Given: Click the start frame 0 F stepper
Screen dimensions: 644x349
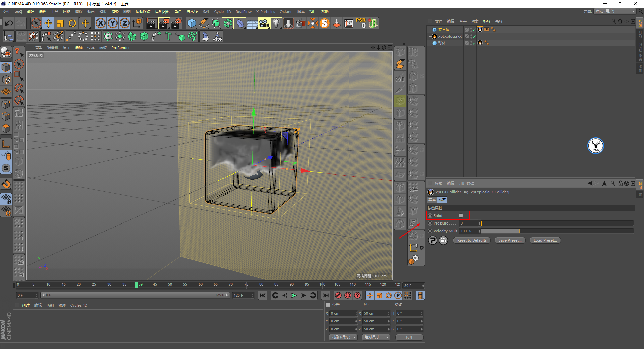Looking at the screenshot, I should (x=36, y=295).
